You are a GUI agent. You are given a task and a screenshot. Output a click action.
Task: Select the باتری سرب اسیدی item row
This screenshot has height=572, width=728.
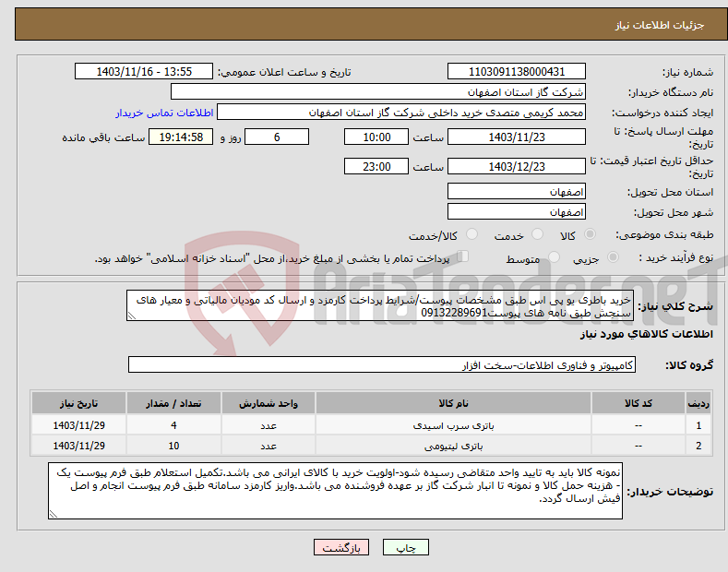click(x=371, y=425)
